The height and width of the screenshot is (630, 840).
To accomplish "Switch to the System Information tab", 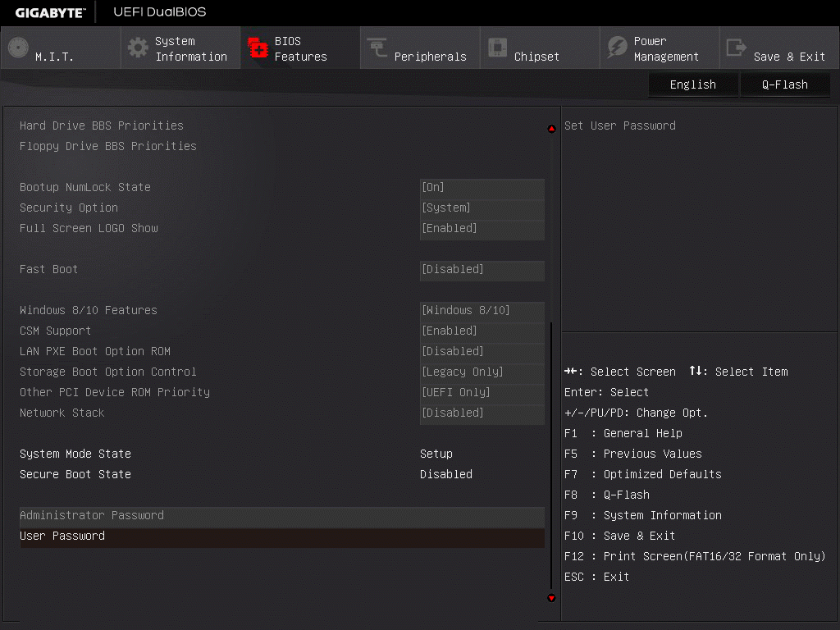I will [180, 48].
